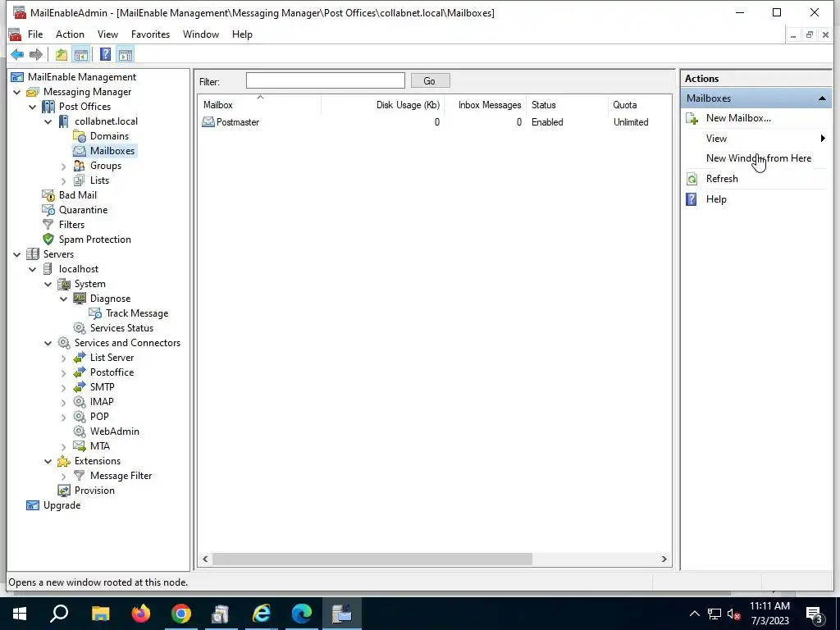Click the Go filter button
Viewport: 840px width, 630px height.
click(x=430, y=81)
